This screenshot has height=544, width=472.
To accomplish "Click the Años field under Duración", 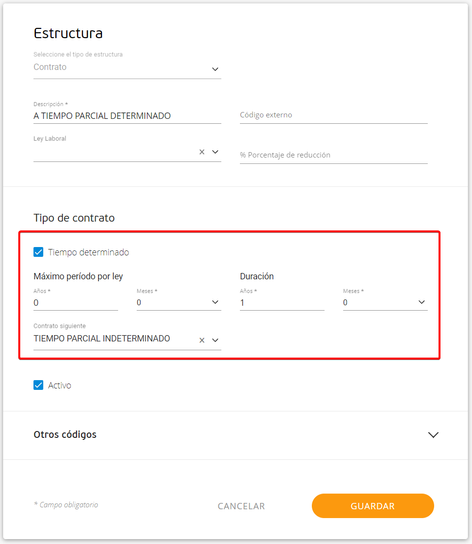I will (282, 303).
